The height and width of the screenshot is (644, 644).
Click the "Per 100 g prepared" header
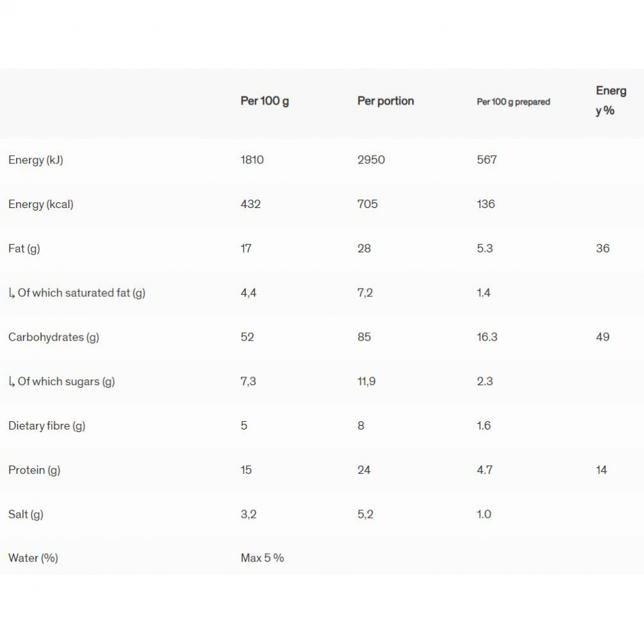point(513,102)
